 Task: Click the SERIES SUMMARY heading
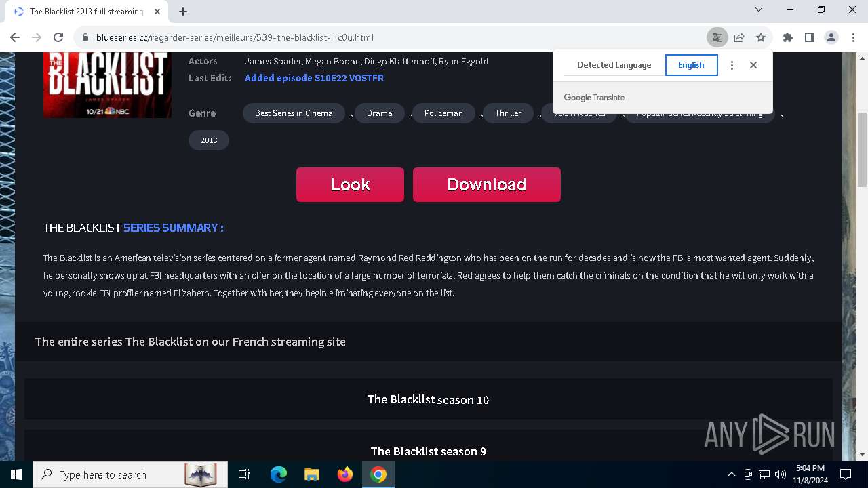tap(173, 228)
